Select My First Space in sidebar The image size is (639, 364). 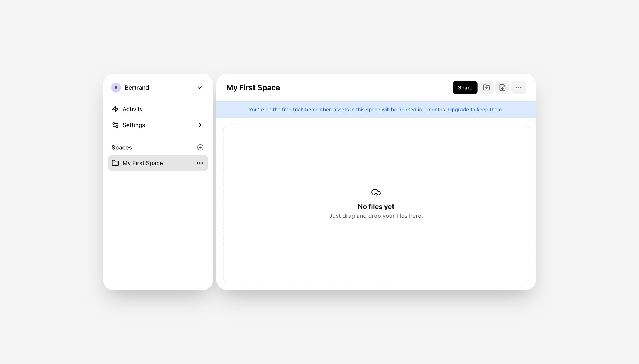click(x=158, y=163)
